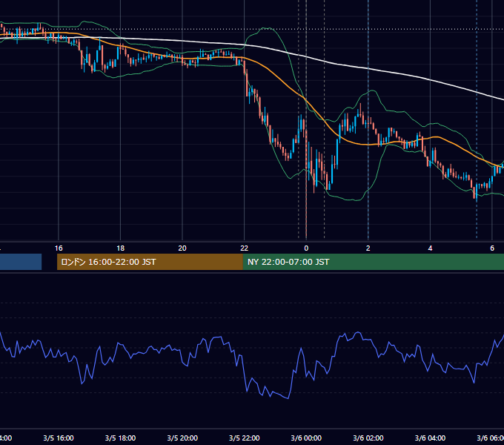Select the 3/5 20:00 time label
The width and height of the screenshot is (504, 445).
pyautogui.click(x=182, y=438)
